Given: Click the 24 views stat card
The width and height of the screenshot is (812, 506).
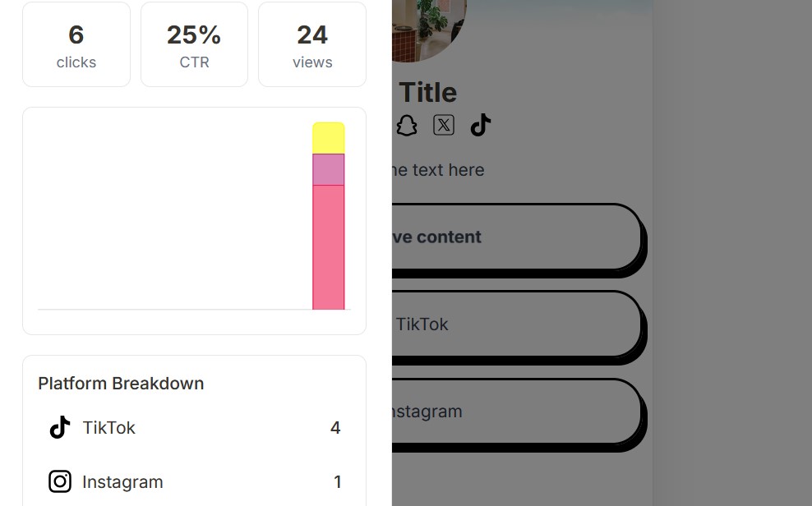Looking at the screenshot, I should (x=312, y=44).
